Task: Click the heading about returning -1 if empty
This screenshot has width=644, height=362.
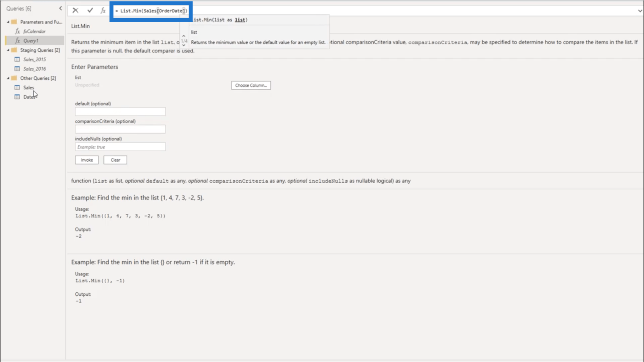Action: [153, 262]
